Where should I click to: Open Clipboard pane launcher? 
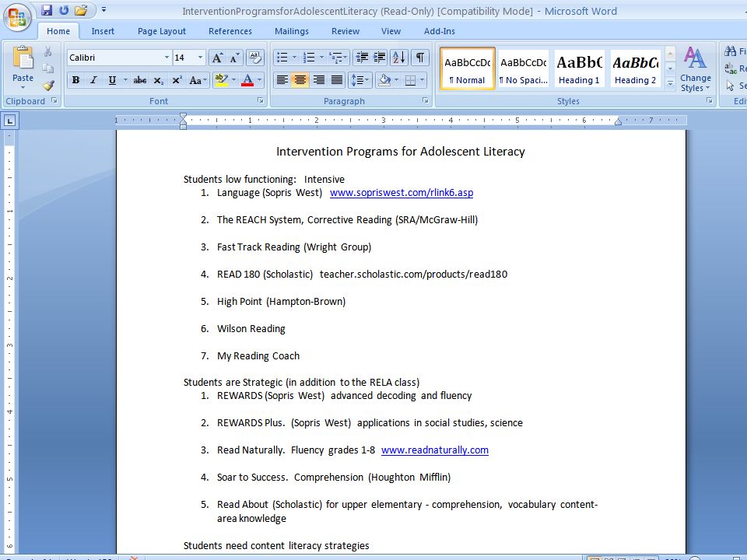click(x=54, y=100)
